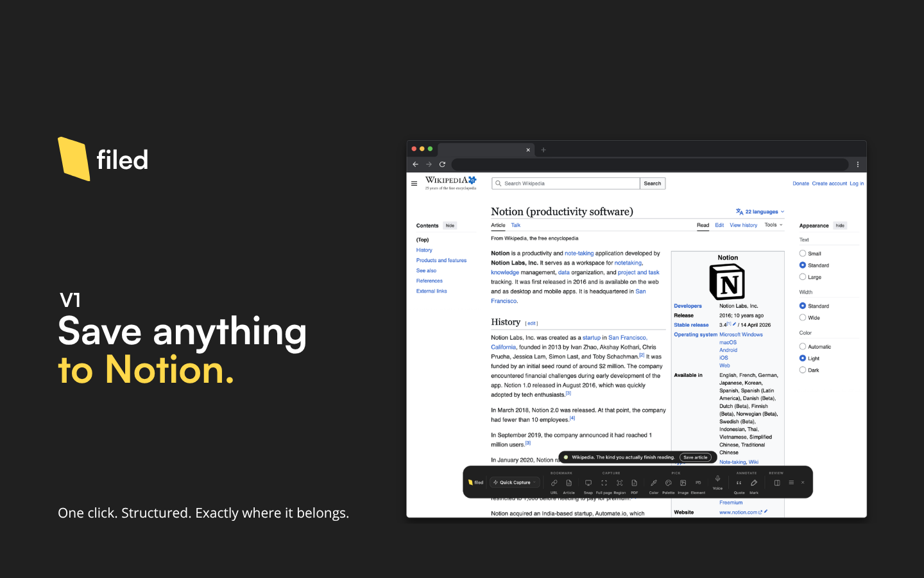Click the Article bookmark icon

(569, 483)
